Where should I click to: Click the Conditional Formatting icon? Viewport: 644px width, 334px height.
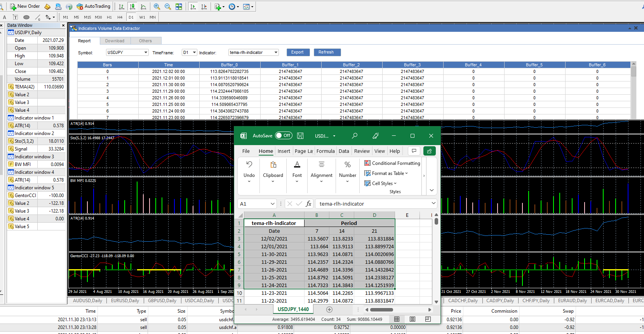367,163
